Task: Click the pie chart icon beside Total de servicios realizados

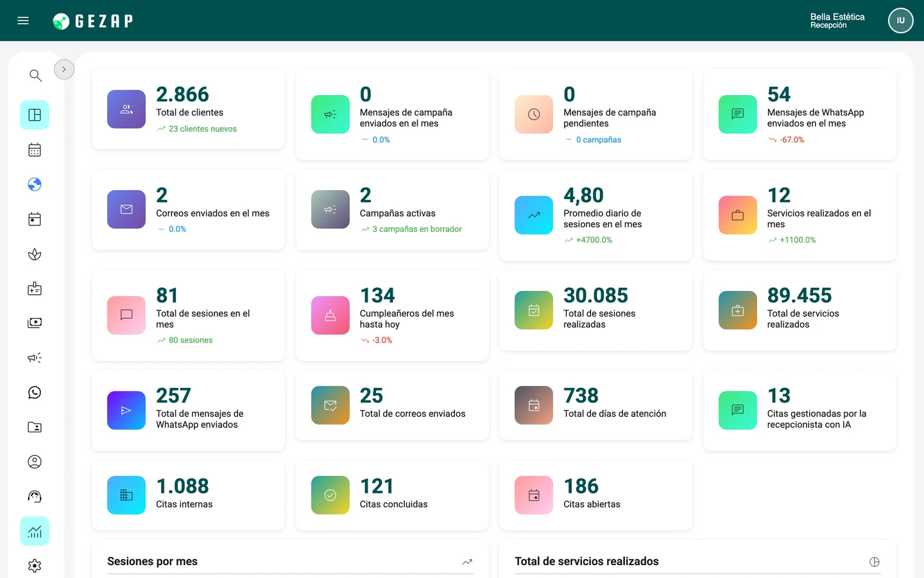Action: 874,562
